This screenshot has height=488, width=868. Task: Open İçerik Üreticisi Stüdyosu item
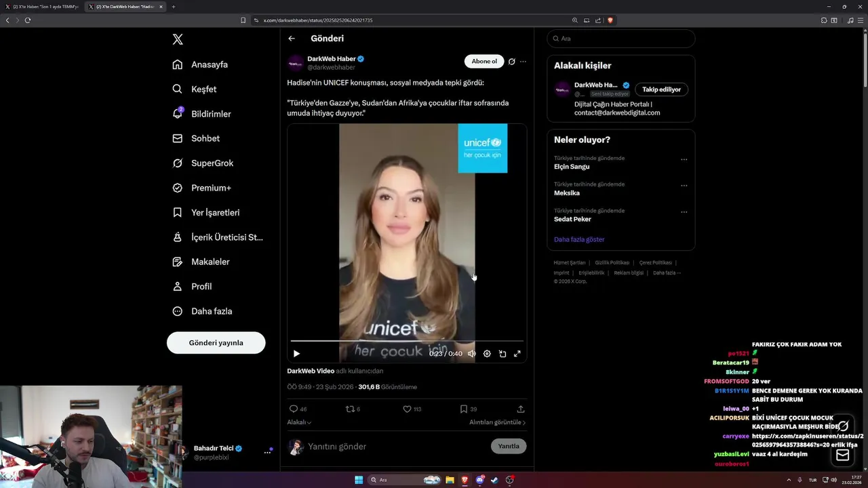[218, 237]
